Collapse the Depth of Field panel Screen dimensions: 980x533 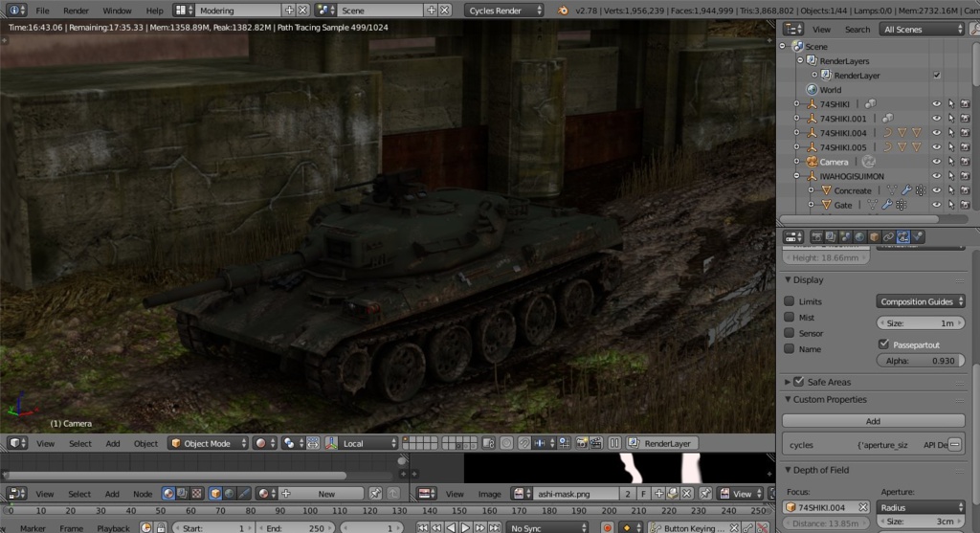click(x=788, y=470)
